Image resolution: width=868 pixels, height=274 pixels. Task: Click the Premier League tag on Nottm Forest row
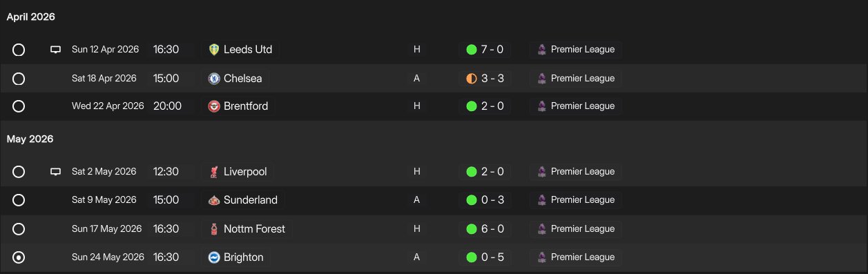pyautogui.click(x=576, y=229)
